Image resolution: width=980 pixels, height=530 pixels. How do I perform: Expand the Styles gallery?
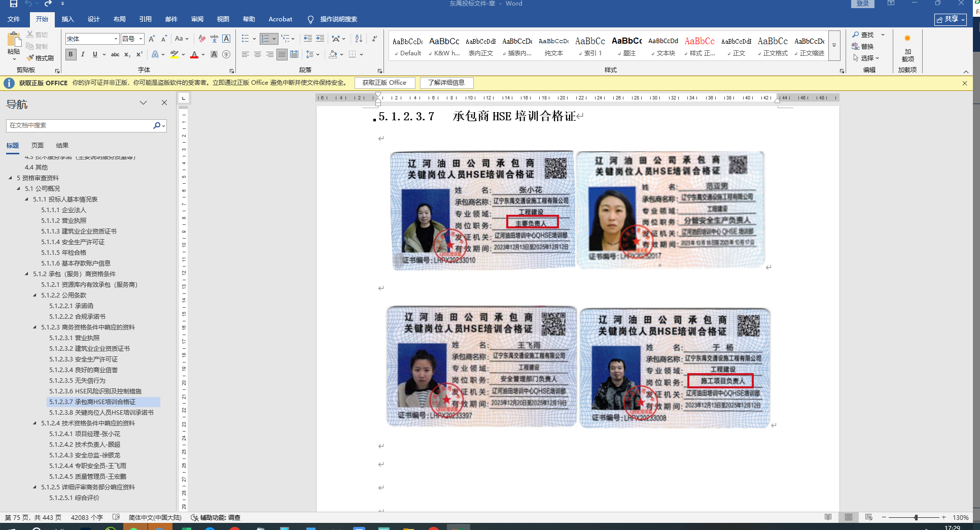834,46
